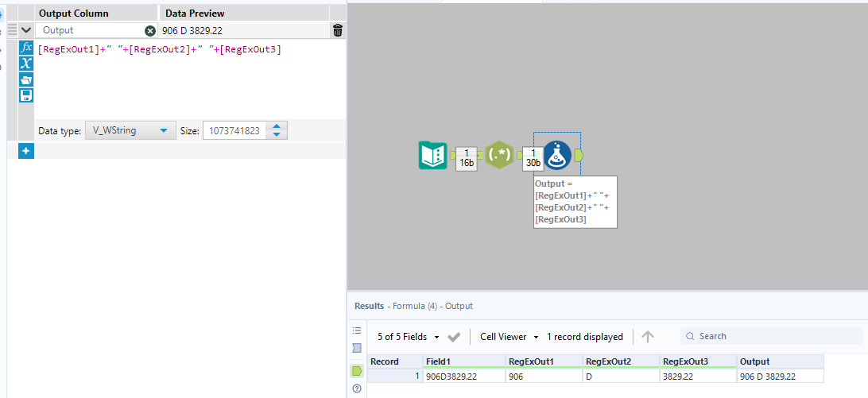Click the RegExOut2 column header
868x398 pixels.
tap(620, 361)
